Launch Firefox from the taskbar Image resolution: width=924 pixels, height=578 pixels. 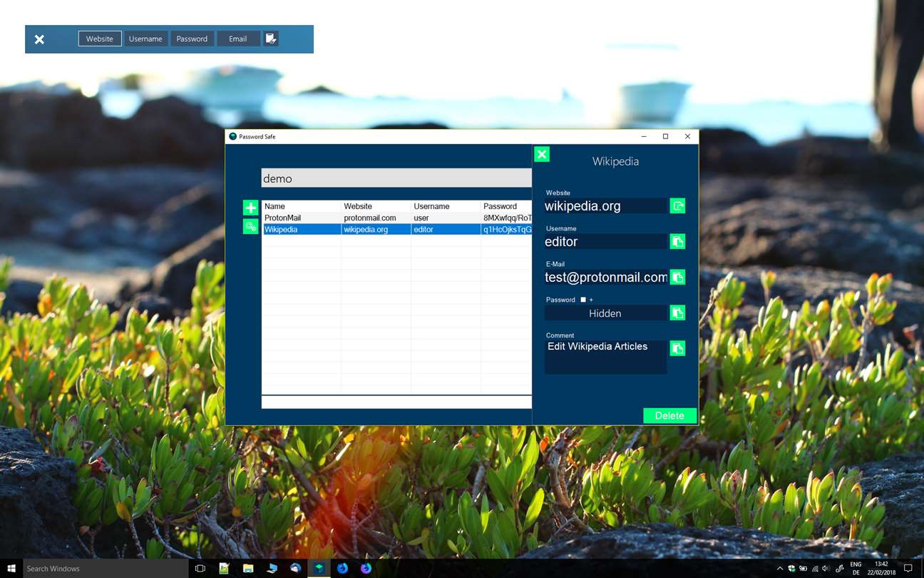tap(343, 568)
